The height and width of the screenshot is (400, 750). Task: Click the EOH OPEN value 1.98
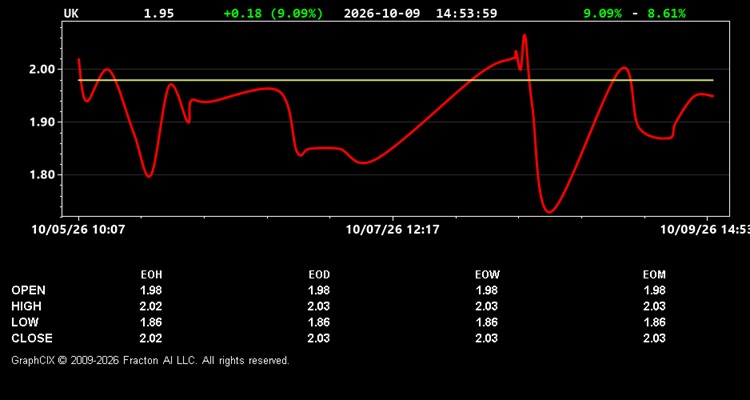tap(151, 290)
